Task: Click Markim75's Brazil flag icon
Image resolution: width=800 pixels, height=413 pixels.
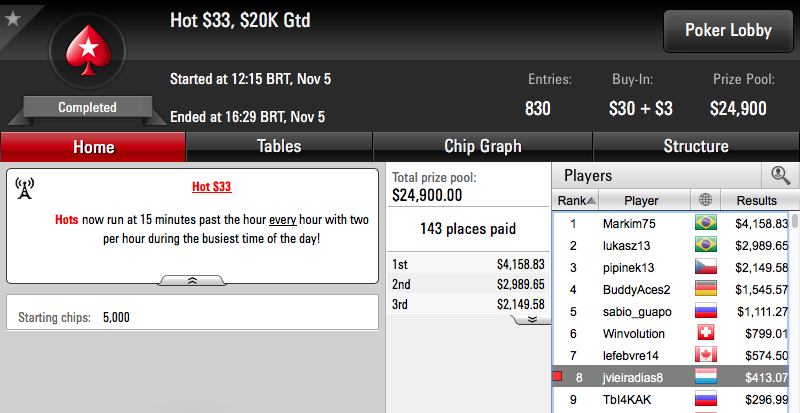Action: pos(706,223)
